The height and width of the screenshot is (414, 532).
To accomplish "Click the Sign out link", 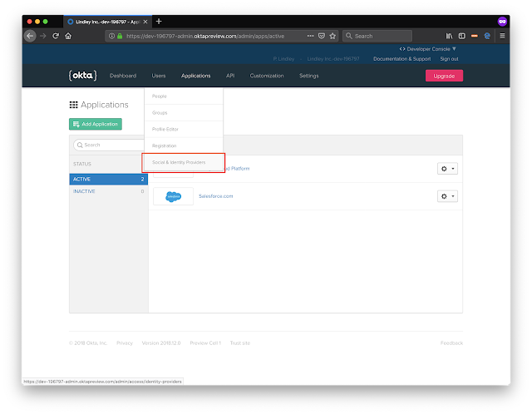I will pyautogui.click(x=449, y=59).
